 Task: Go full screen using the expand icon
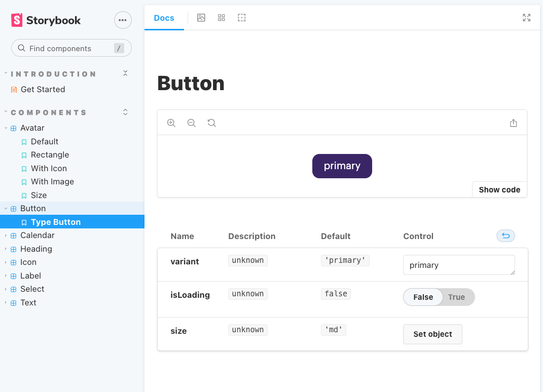click(x=526, y=18)
